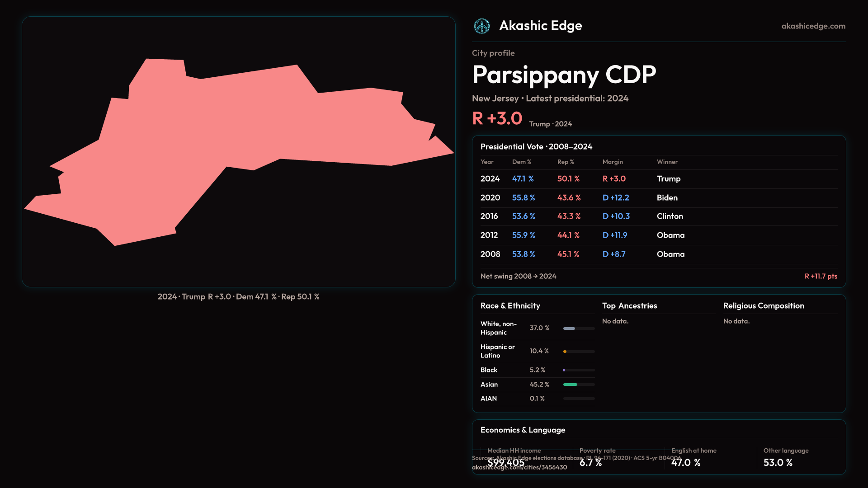Image resolution: width=868 pixels, height=488 pixels.
Task: Click the R +11.7 pts net swing value
Action: click(821, 276)
